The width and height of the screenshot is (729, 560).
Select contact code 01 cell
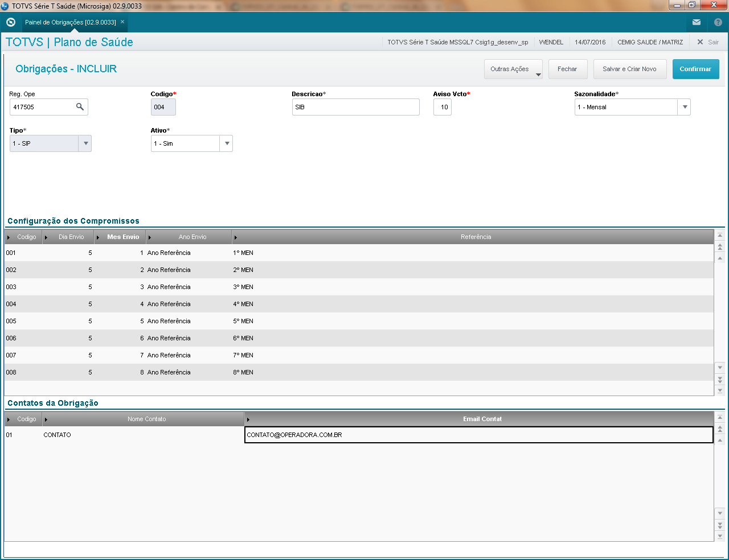(23, 435)
